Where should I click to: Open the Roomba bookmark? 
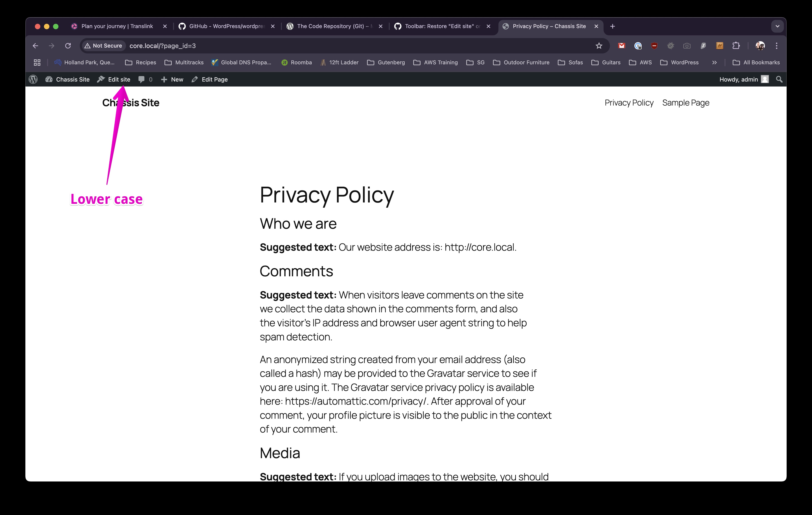coord(296,62)
